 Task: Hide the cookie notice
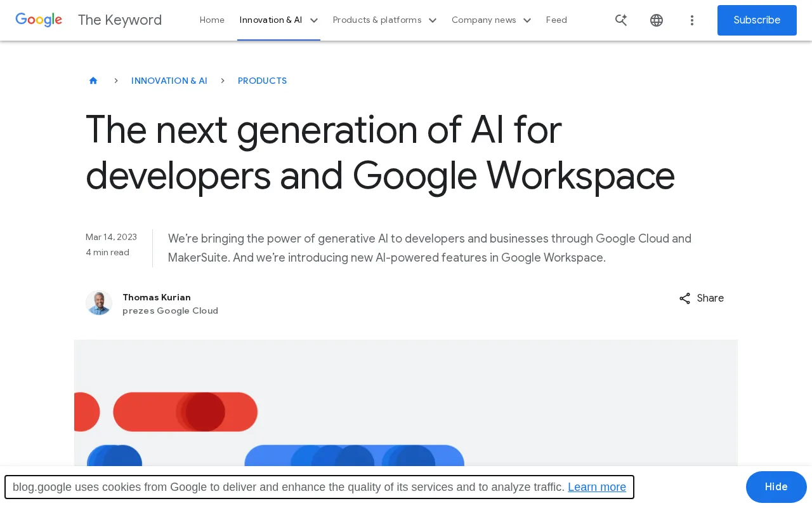776,487
